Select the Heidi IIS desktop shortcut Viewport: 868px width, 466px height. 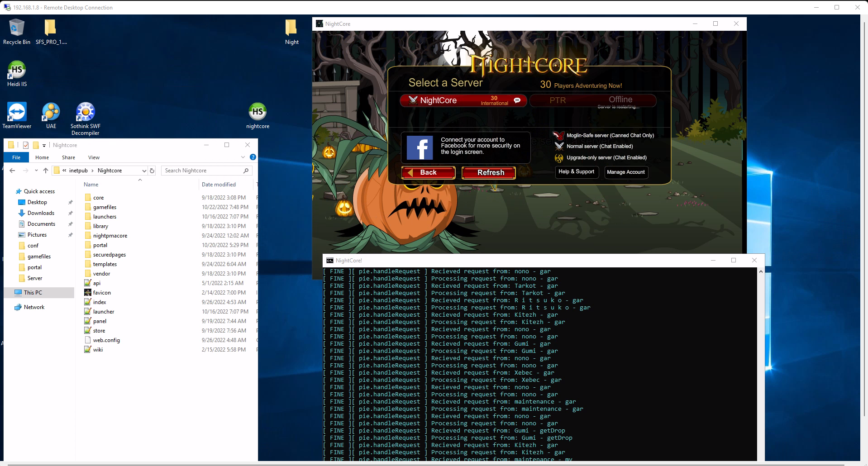click(17, 74)
